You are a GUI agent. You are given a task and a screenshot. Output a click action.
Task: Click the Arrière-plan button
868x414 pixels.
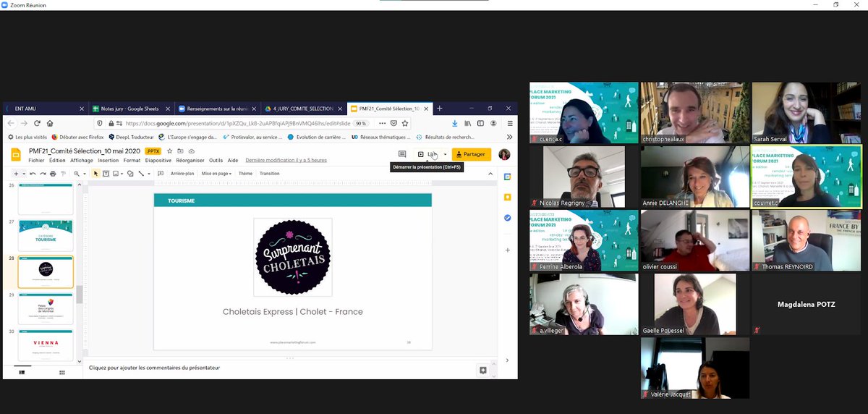pos(182,174)
